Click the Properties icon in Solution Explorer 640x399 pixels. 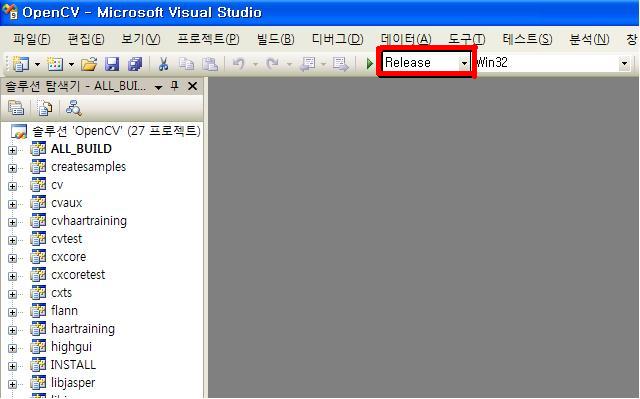tap(16, 108)
